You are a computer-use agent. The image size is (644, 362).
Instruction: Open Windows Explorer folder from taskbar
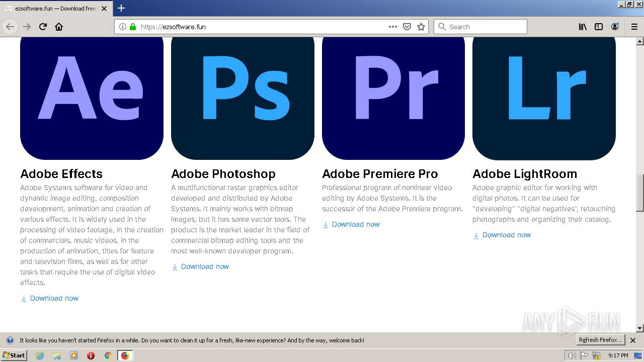(x=57, y=355)
